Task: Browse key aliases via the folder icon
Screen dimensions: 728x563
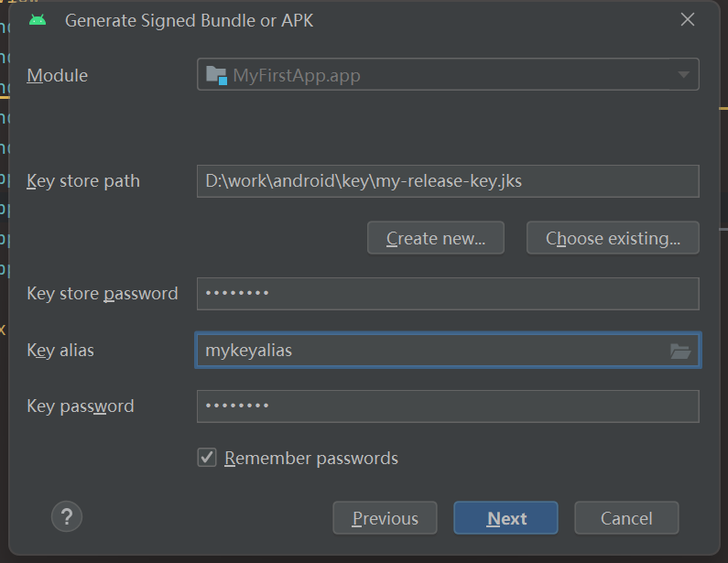Action: coord(679,351)
